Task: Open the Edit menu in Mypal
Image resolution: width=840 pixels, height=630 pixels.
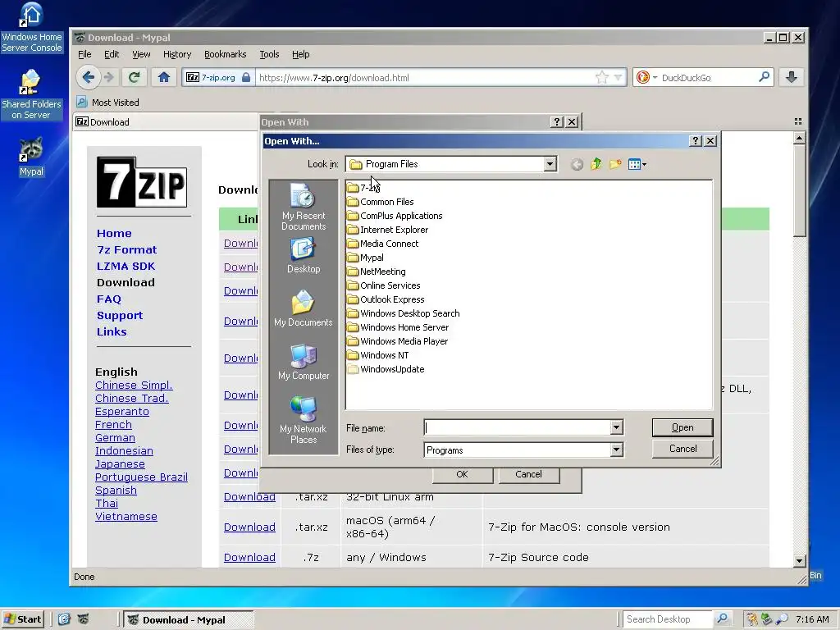Action: [x=112, y=54]
